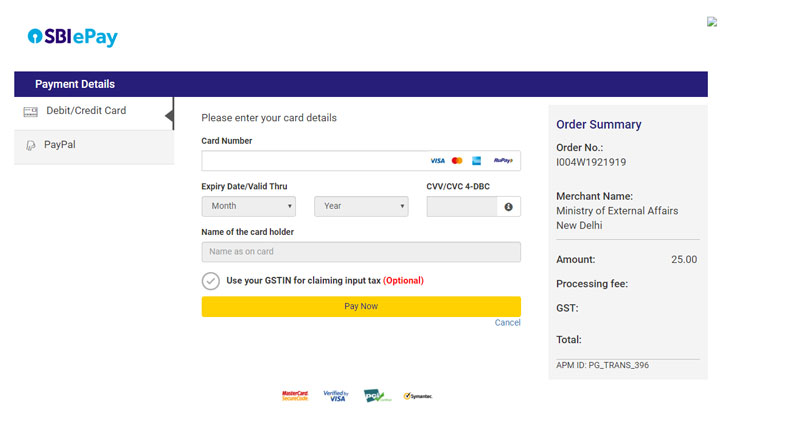
Task: Select the Debit/Credit Card payment tab
Action: (86, 111)
